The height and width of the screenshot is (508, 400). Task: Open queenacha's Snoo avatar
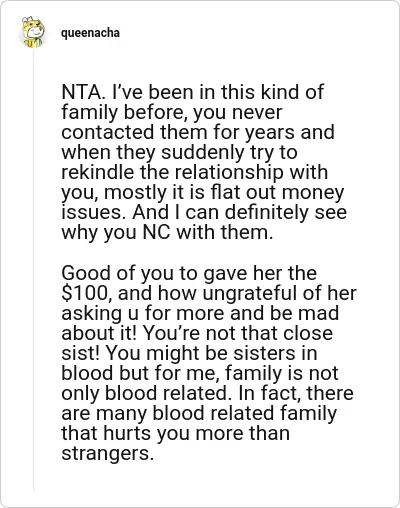(33, 32)
